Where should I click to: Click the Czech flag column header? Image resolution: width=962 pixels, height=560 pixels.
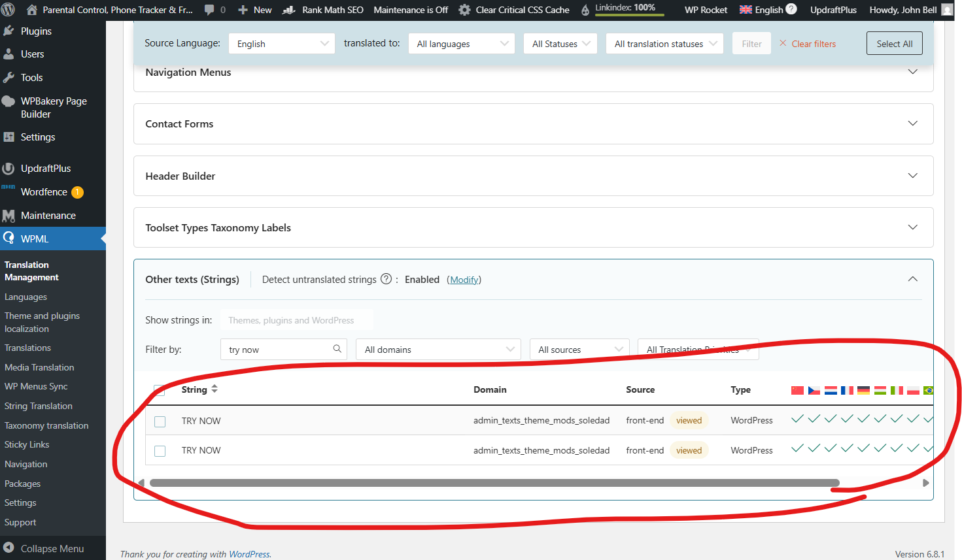click(814, 390)
